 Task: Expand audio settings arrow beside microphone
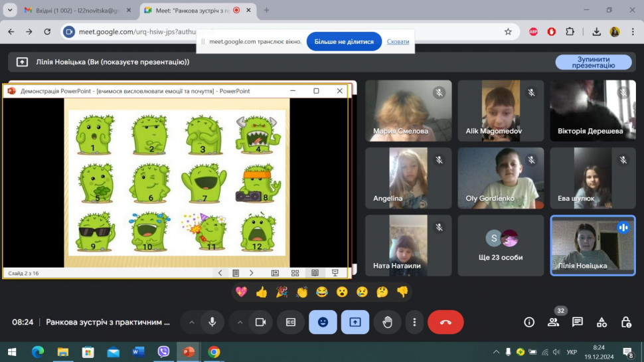[192, 322]
